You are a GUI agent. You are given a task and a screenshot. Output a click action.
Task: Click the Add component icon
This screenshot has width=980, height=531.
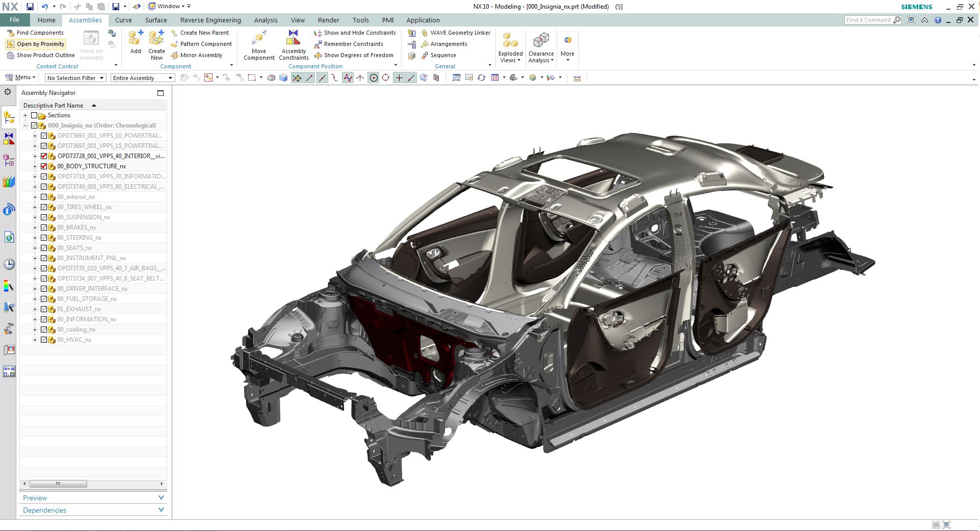[x=136, y=38]
